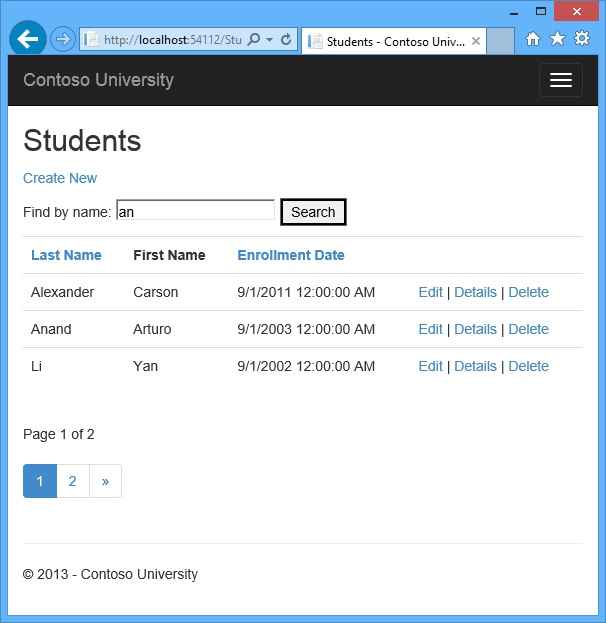606x623 pixels.
Task: Follow the Create New link
Action: coord(60,178)
